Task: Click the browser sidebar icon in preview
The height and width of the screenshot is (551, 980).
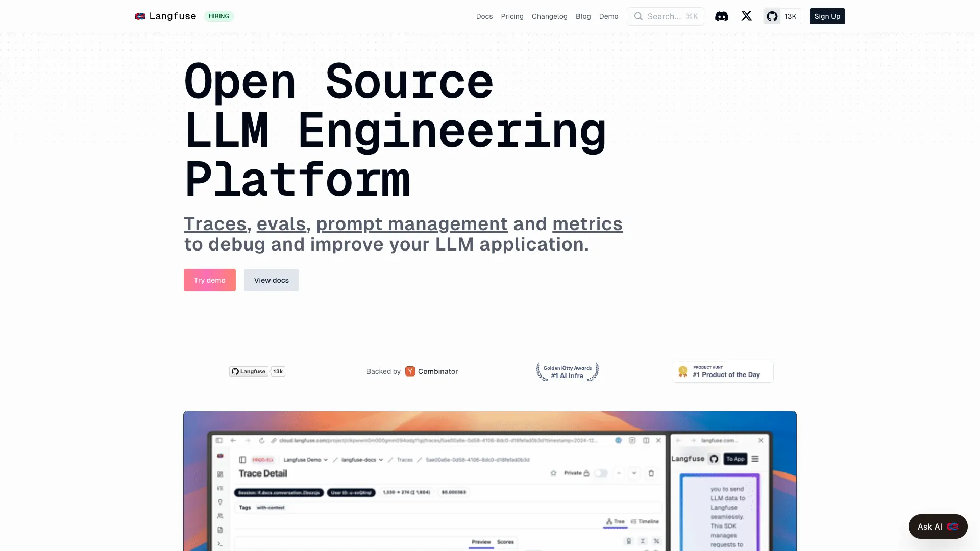Action: click(219, 440)
